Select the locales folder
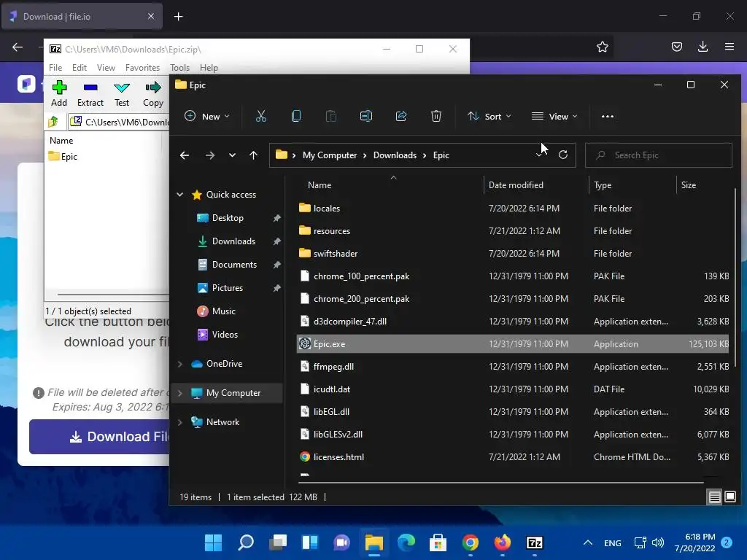Image resolution: width=747 pixels, height=560 pixels. (513, 208)
